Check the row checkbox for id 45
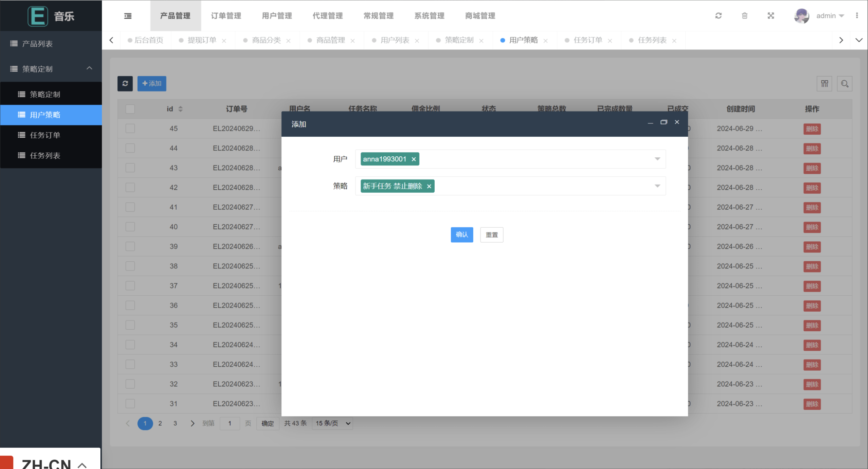 [130, 129]
